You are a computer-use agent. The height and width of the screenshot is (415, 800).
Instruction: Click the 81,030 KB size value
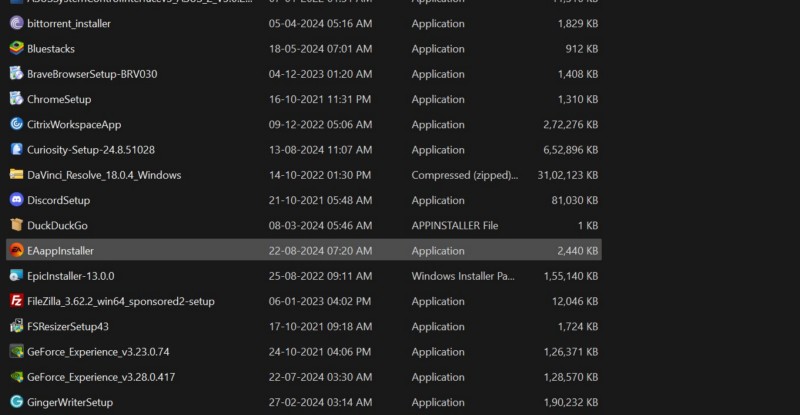[574, 200]
